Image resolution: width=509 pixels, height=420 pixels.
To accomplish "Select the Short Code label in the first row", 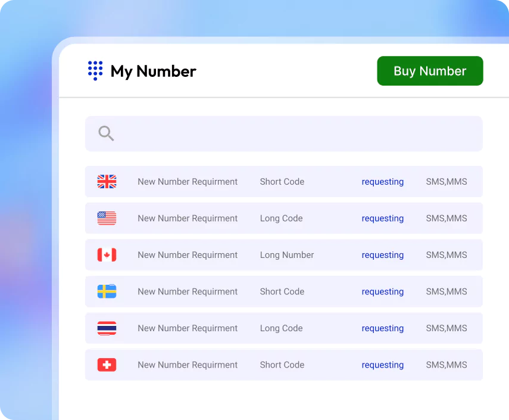I will coord(282,182).
